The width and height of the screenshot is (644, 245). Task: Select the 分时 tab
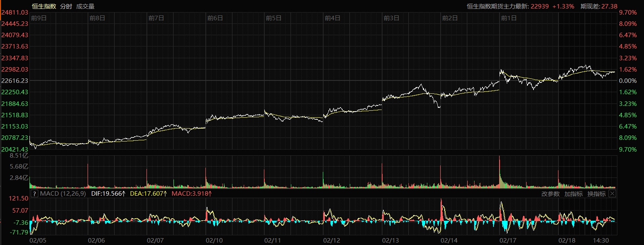(66, 6)
